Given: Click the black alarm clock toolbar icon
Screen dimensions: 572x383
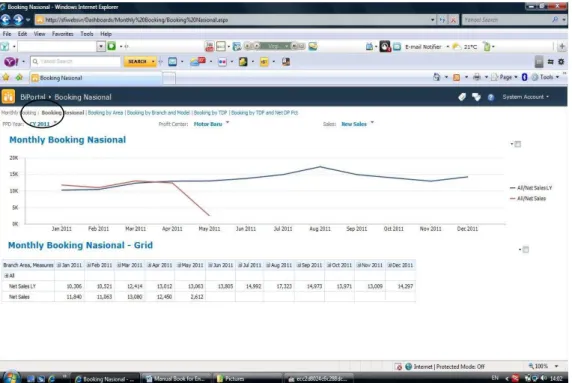Looking at the screenshot, I should click(x=385, y=46).
